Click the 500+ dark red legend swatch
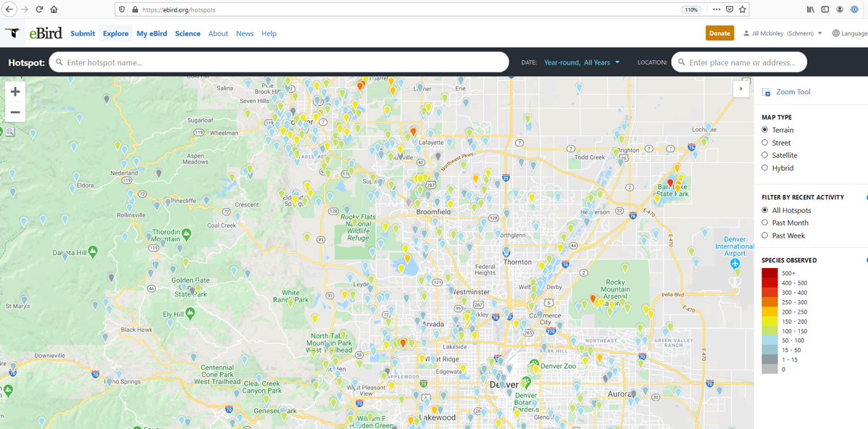This screenshot has width=868, height=429. [x=769, y=273]
